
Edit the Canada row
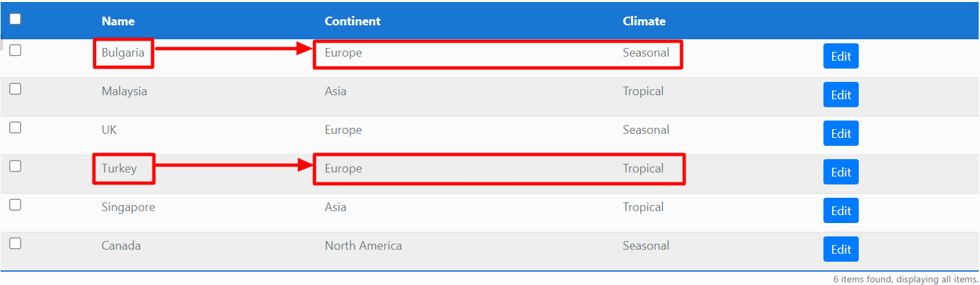[841, 250]
